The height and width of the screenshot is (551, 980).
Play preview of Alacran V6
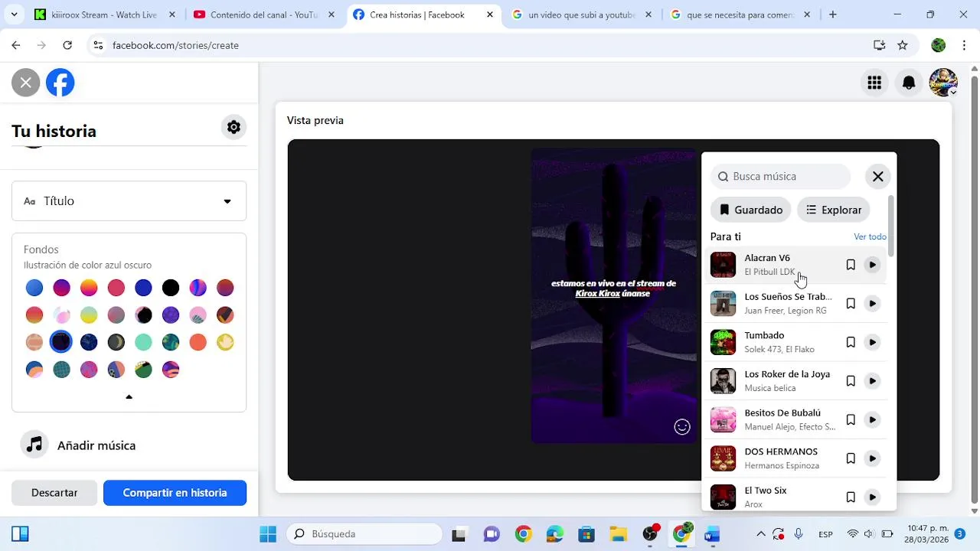point(872,265)
